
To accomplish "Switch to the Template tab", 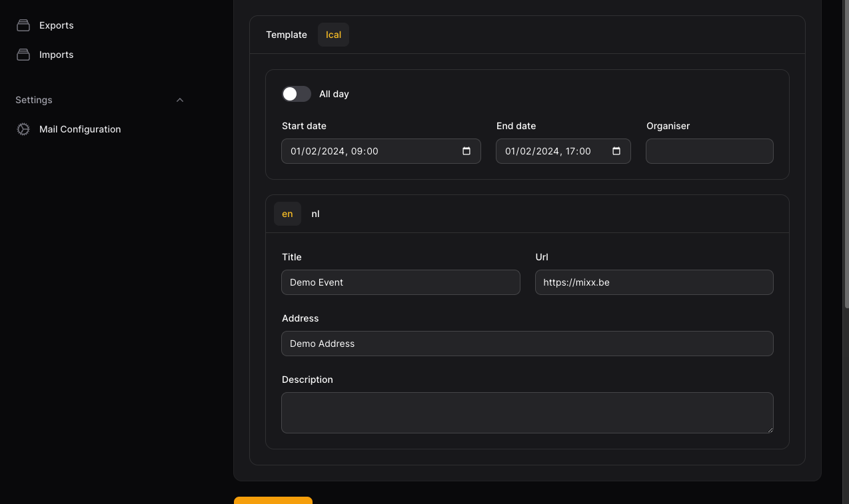I will coord(287,35).
